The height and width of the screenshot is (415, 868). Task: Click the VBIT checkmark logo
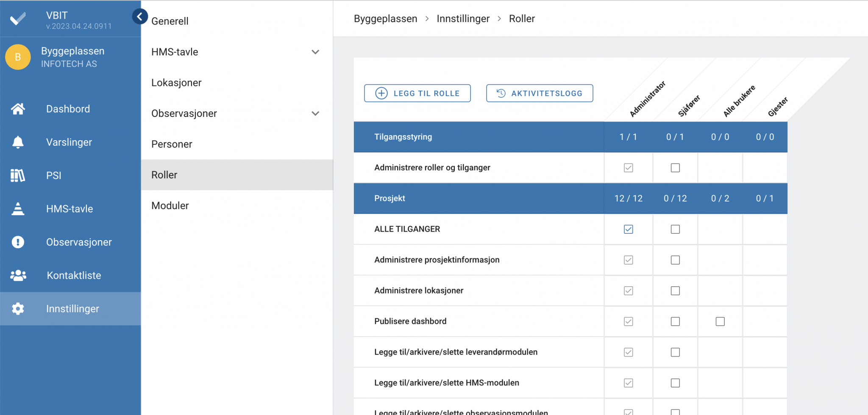click(x=18, y=18)
